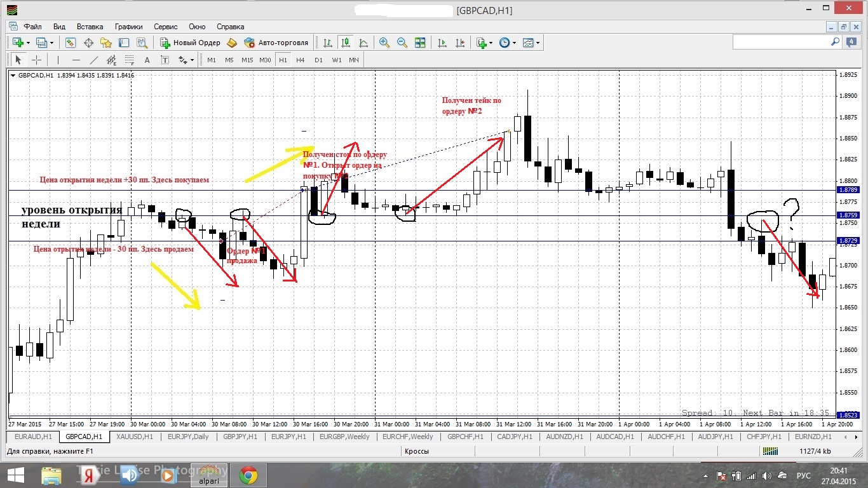
Task: Open the Графики menu
Action: pos(128,27)
